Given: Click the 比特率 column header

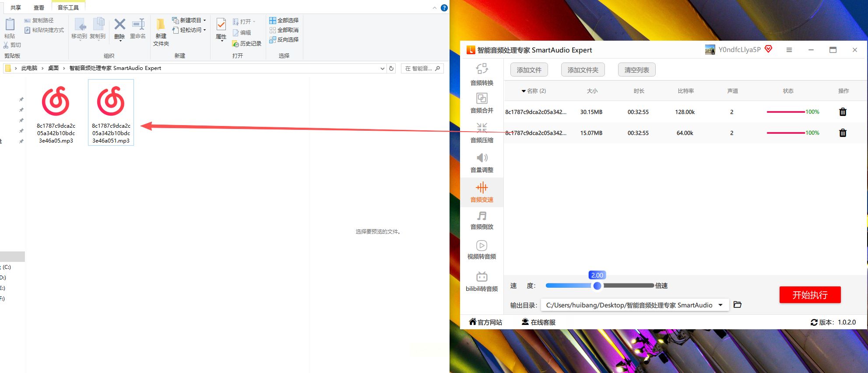Looking at the screenshot, I should [x=686, y=91].
